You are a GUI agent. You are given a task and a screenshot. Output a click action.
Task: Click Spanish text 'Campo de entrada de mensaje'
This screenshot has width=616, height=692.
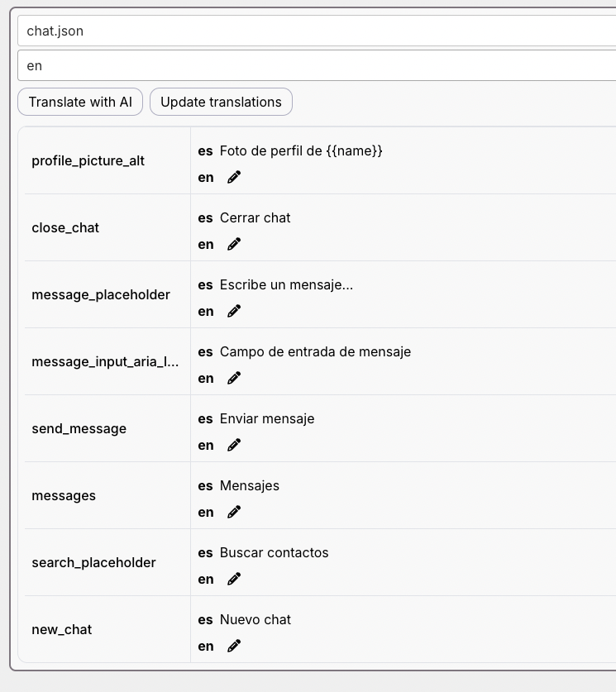click(x=316, y=351)
